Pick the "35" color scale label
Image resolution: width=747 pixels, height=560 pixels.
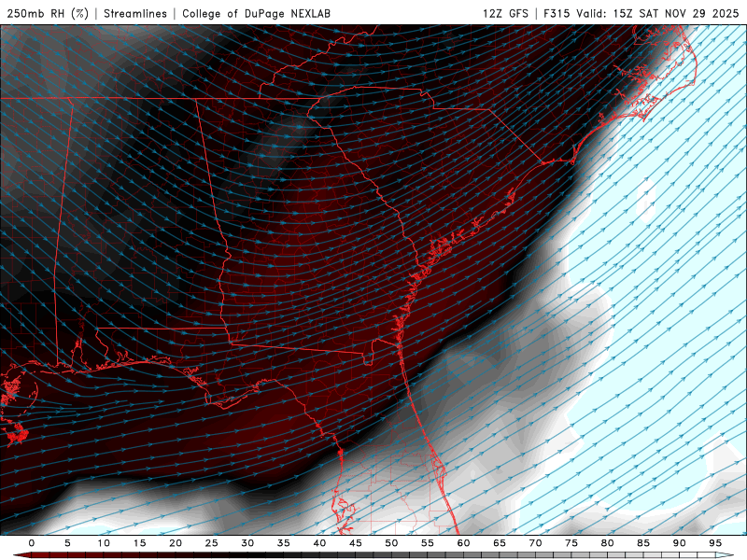click(x=284, y=543)
